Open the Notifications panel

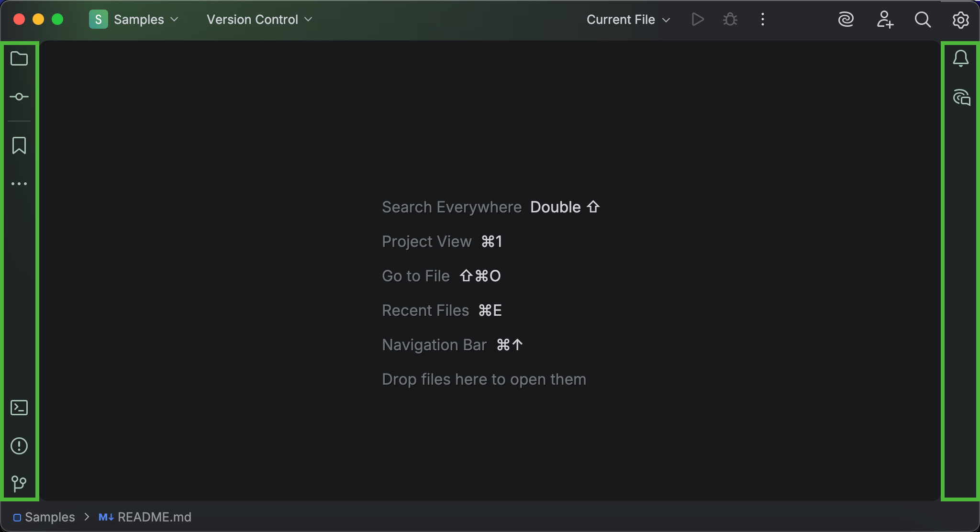click(x=961, y=58)
